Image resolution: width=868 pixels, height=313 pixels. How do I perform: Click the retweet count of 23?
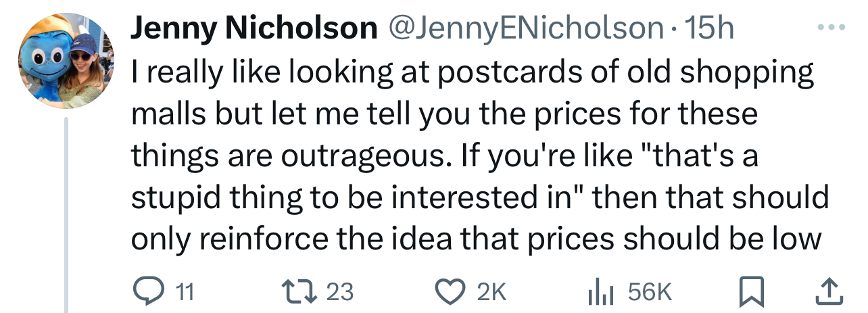click(x=340, y=292)
